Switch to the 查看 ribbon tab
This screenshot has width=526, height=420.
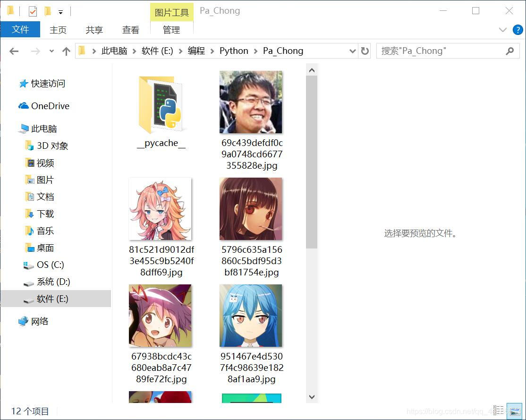[x=130, y=30]
